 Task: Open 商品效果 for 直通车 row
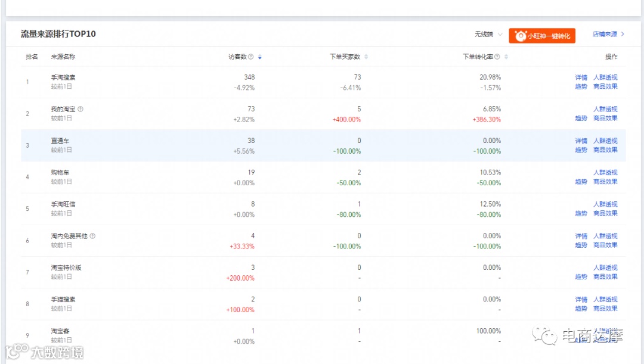(x=605, y=150)
